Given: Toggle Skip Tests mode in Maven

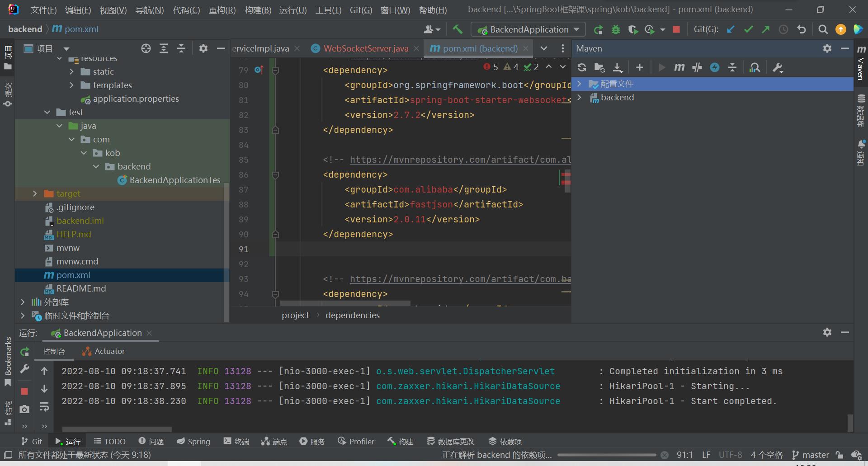Looking at the screenshot, I should pyautogui.click(x=715, y=67).
